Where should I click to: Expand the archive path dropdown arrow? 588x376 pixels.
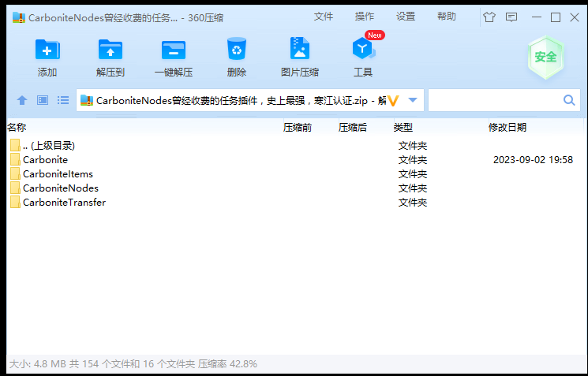point(412,100)
